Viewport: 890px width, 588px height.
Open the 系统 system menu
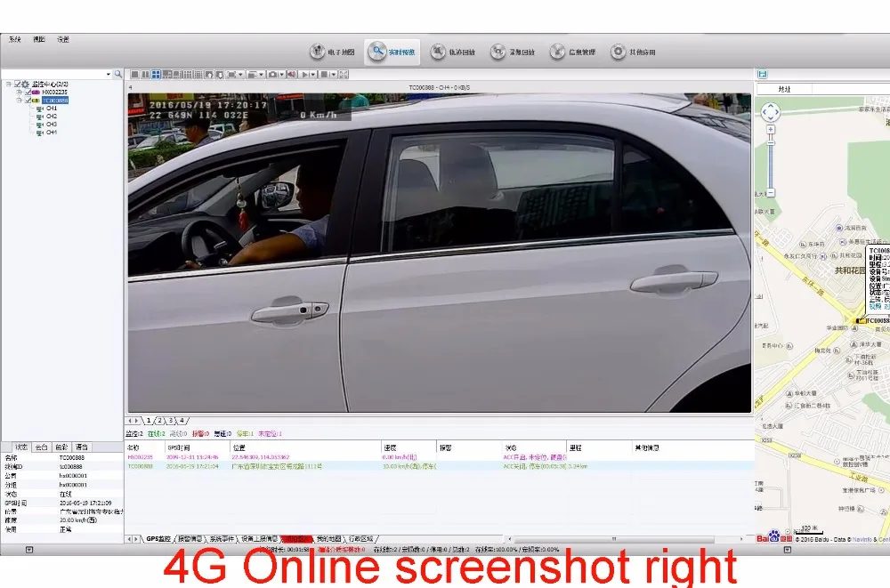15,39
